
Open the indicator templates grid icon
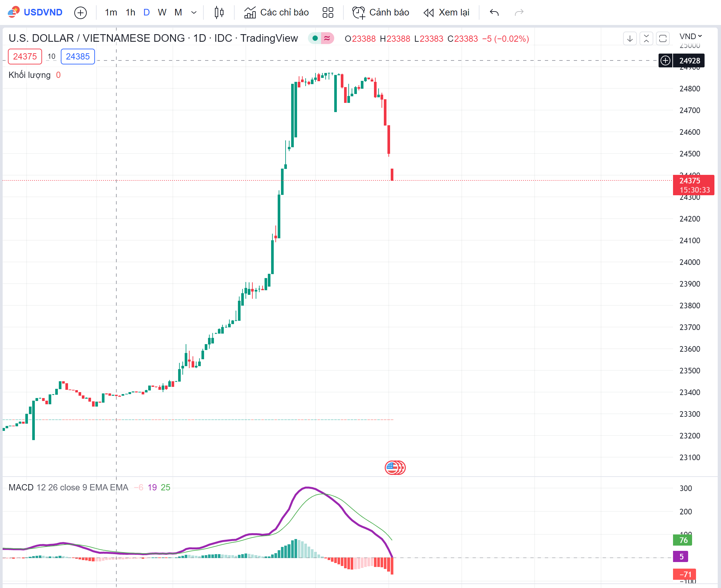click(328, 13)
